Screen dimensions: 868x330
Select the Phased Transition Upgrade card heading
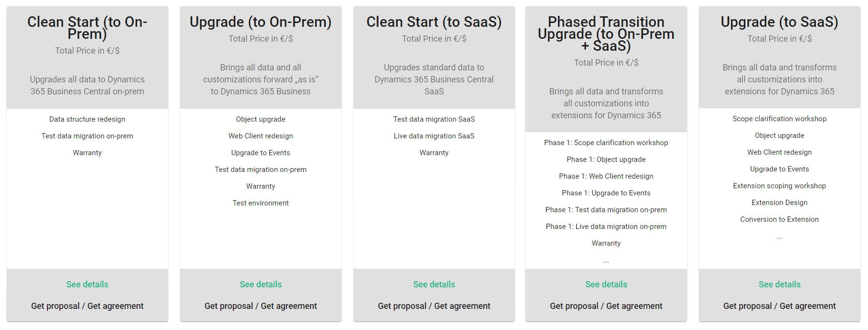[x=606, y=34]
